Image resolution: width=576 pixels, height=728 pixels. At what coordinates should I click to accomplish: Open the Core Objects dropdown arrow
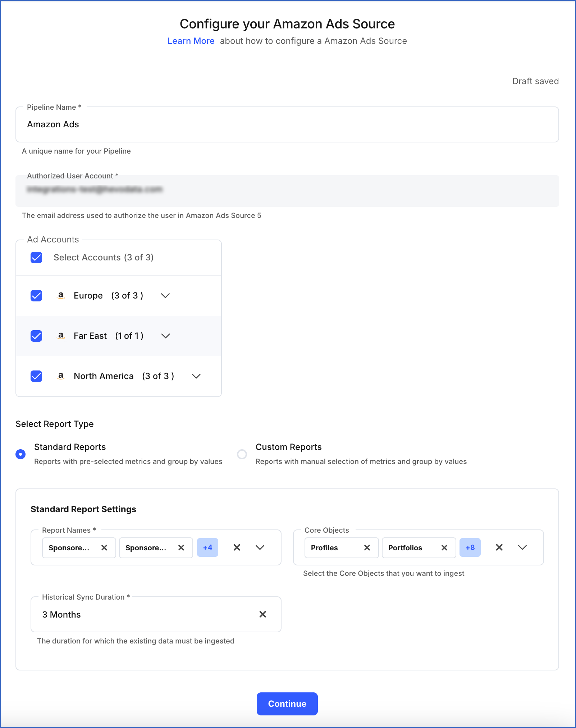tap(522, 547)
